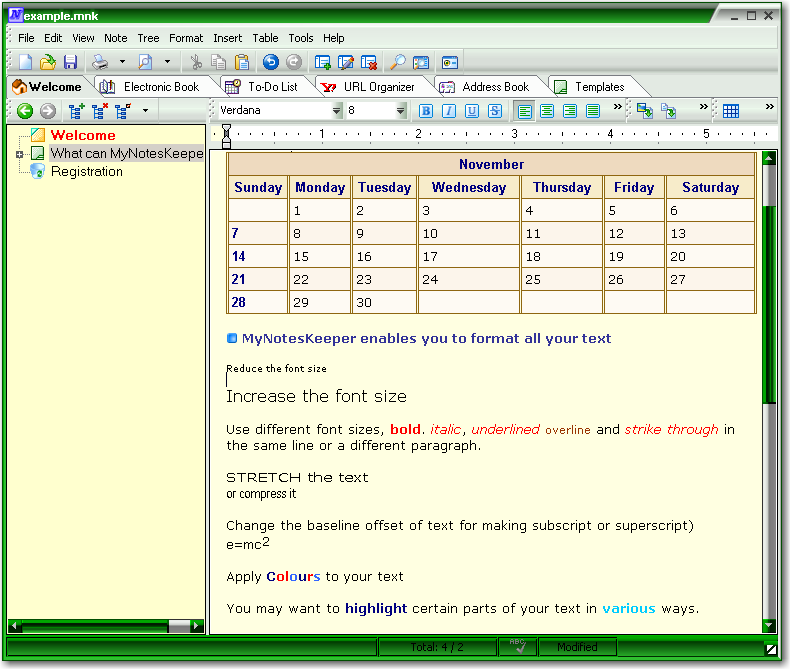790x669 pixels.
Task: Paste using the clipboard icon
Action: (242, 62)
